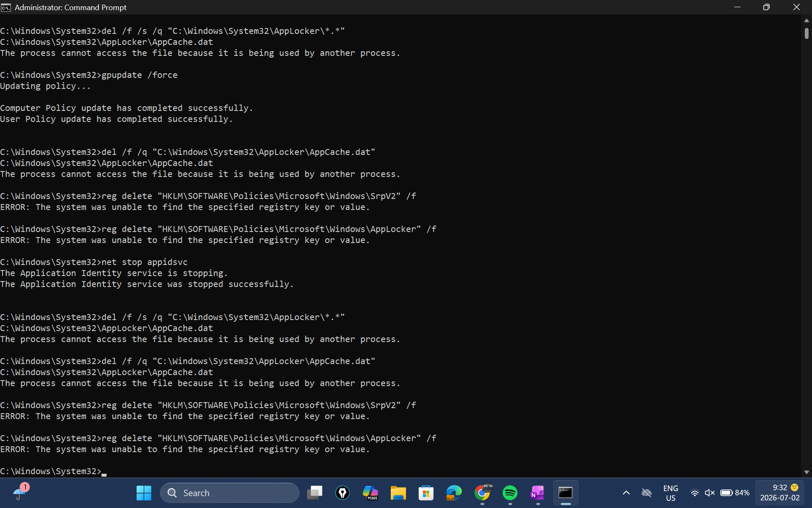812x508 pixels.
Task: Open OneNote from the taskbar
Action: pyautogui.click(x=538, y=493)
